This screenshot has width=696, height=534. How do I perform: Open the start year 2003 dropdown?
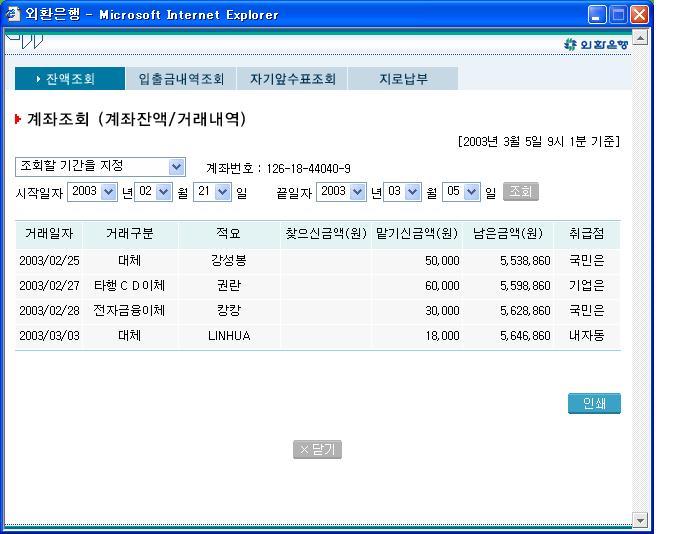pyautogui.click(x=109, y=191)
